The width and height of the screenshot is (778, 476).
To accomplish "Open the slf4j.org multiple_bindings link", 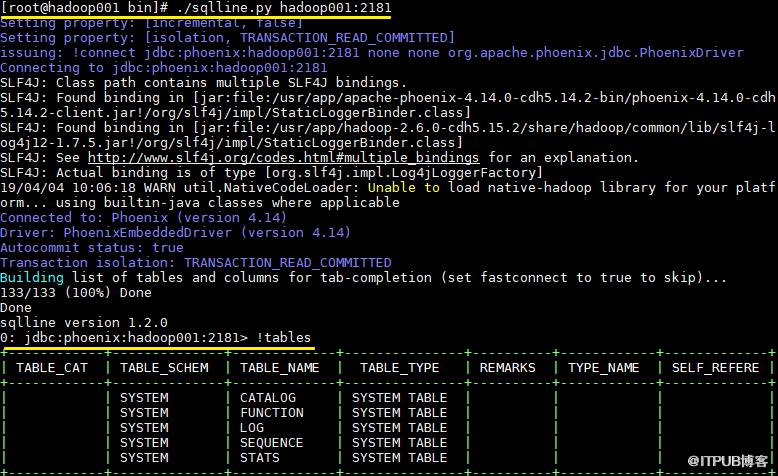I will tap(283, 158).
